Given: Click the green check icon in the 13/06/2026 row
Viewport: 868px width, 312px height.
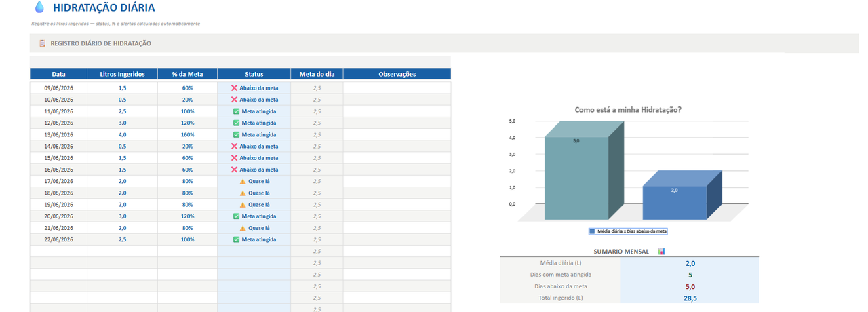Looking at the screenshot, I should [x=236, y=134].
